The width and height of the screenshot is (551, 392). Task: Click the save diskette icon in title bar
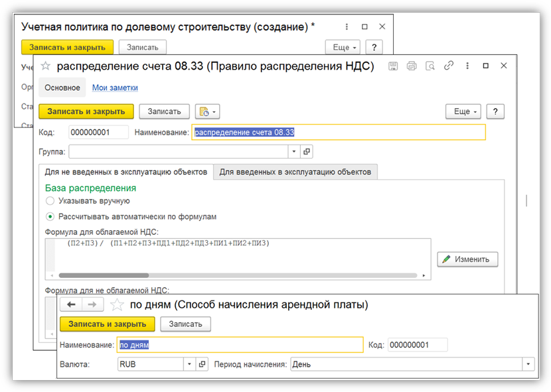click(393, 66)
